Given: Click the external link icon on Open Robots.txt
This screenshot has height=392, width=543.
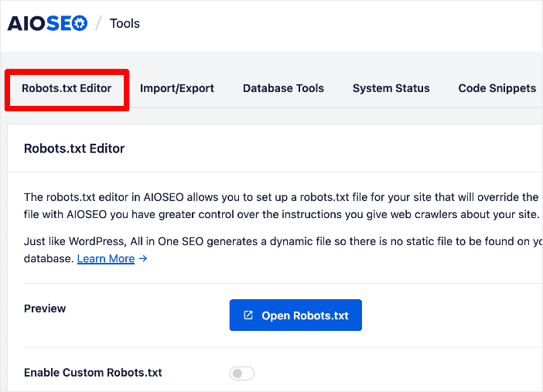Looking at the screenshot, I should [248, 315].
